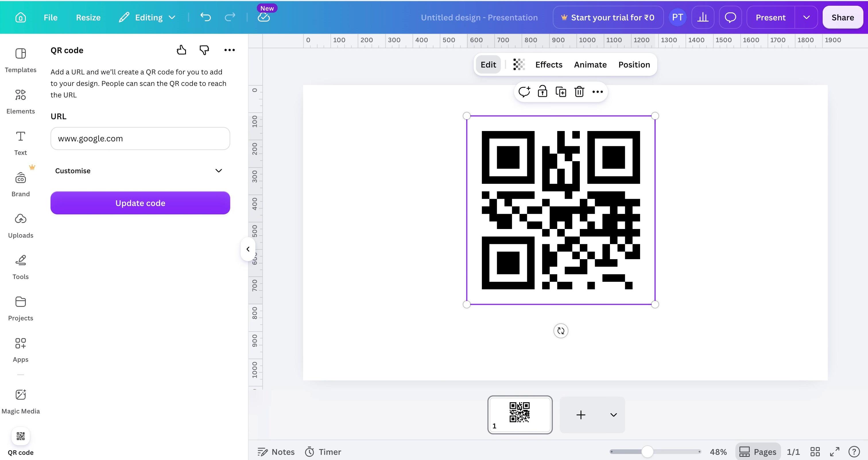
Task: Click top-left resize handle of QR code
Action: tap(467, 116)
